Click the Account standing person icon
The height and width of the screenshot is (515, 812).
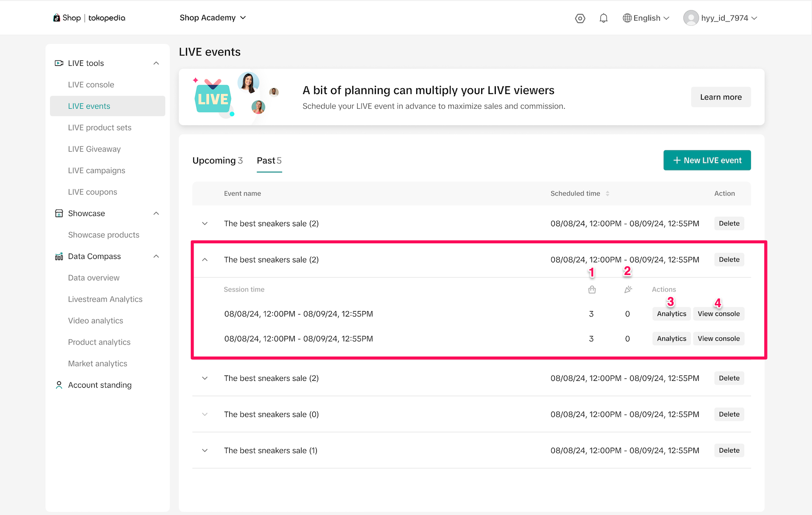[59, 385]
